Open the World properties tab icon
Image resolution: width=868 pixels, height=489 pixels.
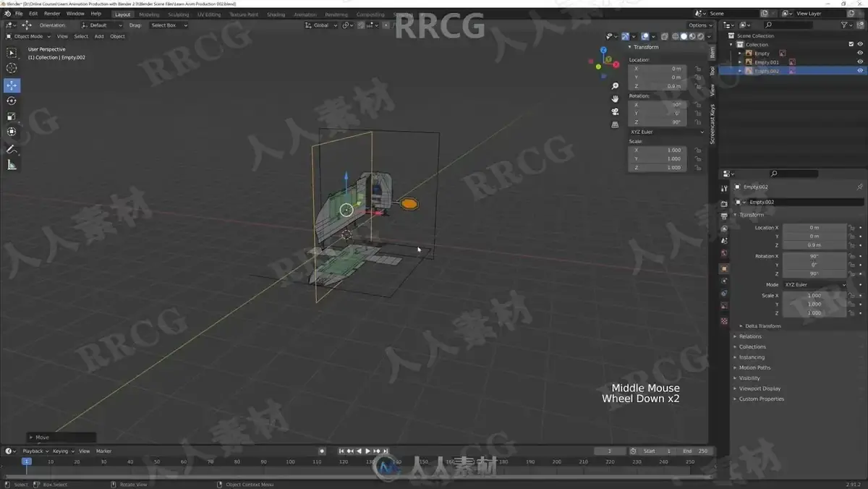pyautogui.click(x=724, y=254)
